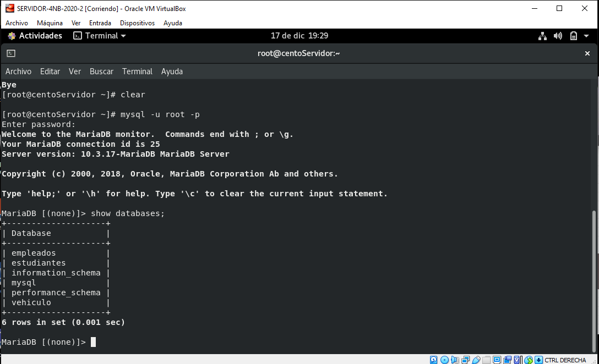Toggle the keyboard capture indicator
Screen dimensions: 599x364
[539, 360]
